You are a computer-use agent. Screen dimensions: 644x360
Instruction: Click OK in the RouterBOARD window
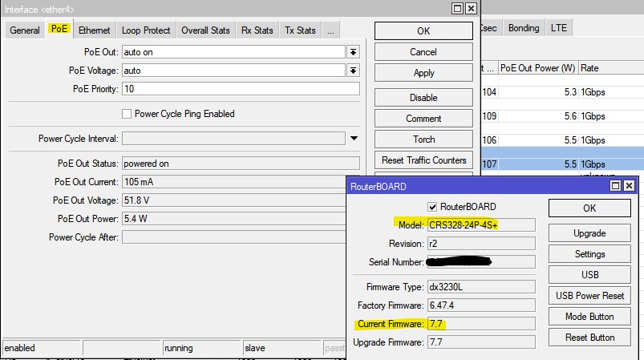(589, 208)
